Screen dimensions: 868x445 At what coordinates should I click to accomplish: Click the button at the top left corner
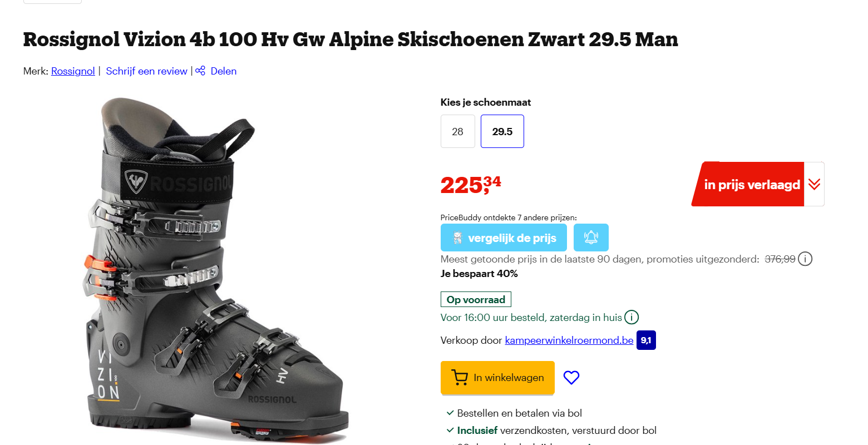[52, 2]
